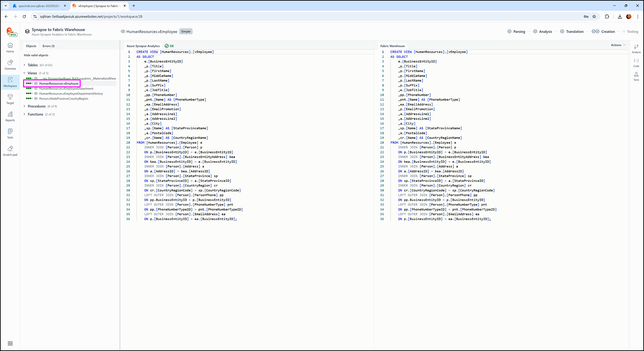Viewport: 644px width, 351px height.
Task: Expand the Tables tree node
Action: [x=24, y=65]
